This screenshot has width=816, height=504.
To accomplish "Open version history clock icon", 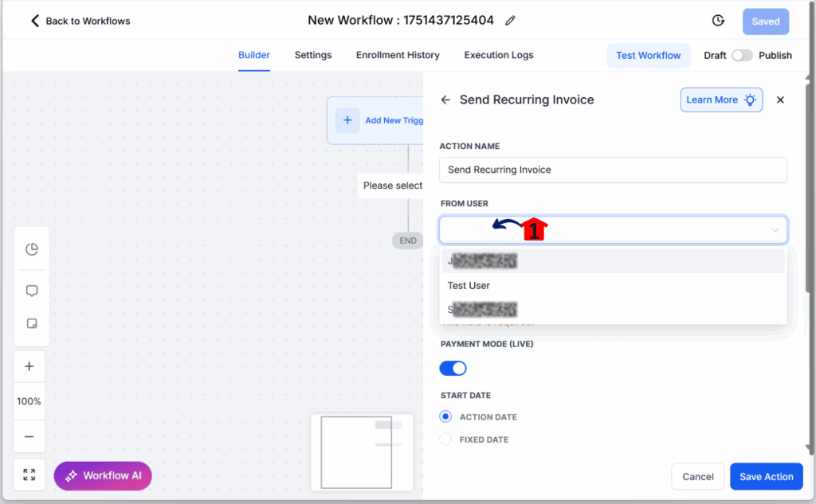I will [718, 21].
